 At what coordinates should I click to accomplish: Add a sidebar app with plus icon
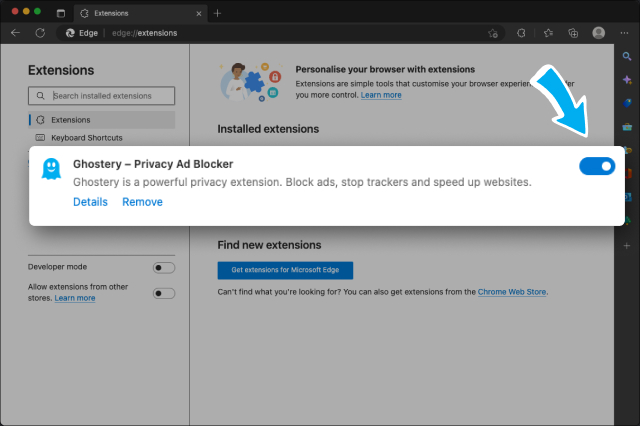(627, 245)
